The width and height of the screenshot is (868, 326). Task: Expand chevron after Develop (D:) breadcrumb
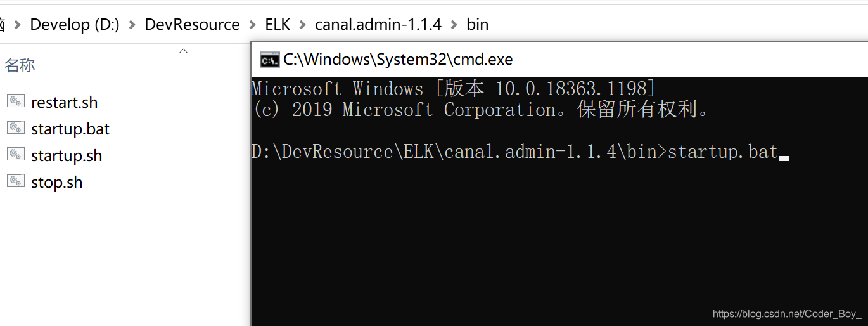pos(132,25)
